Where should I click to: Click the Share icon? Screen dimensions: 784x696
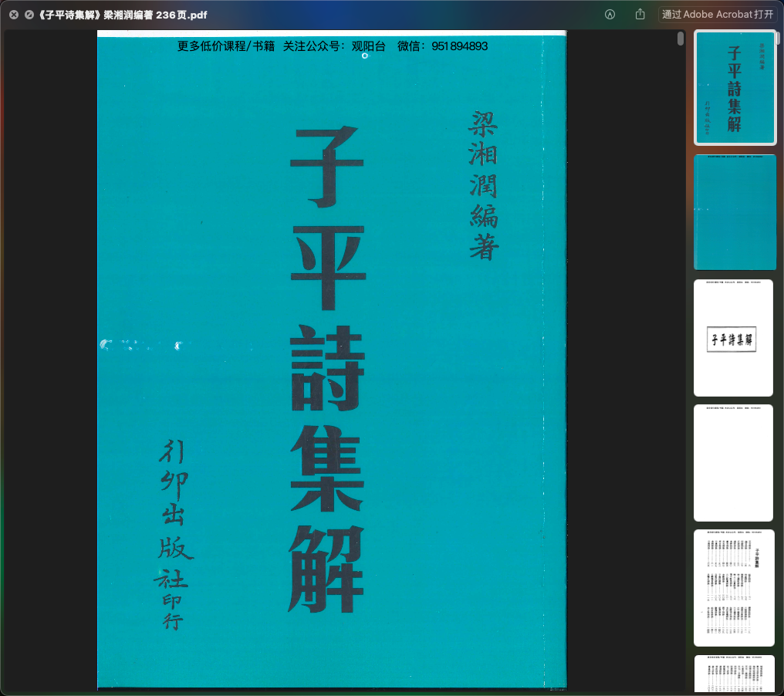(x=640, y=15)
